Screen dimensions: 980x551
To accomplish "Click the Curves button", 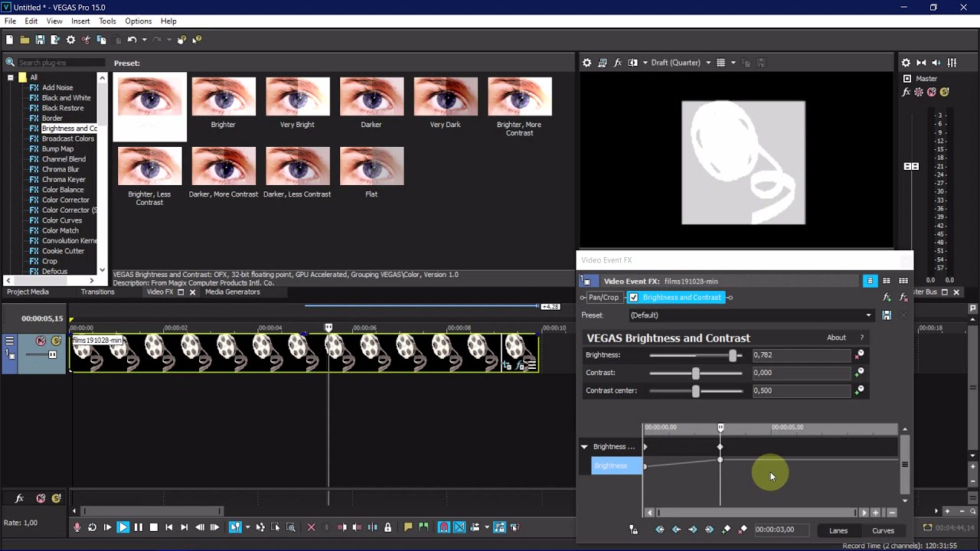I will (883, 530).
